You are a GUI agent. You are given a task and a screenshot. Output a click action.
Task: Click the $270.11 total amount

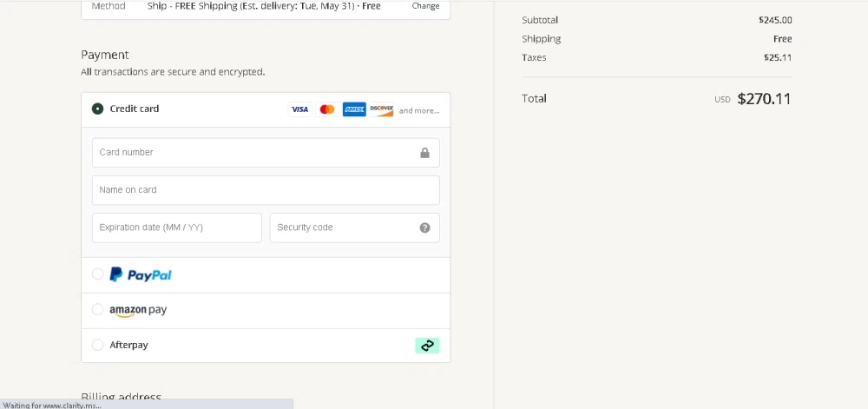[x=764, y=99]
